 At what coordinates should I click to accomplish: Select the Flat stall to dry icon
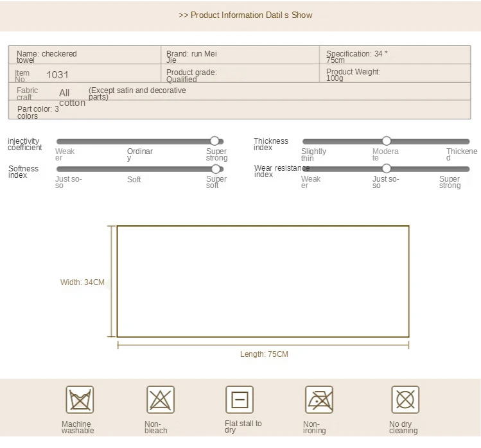[240, 400]
